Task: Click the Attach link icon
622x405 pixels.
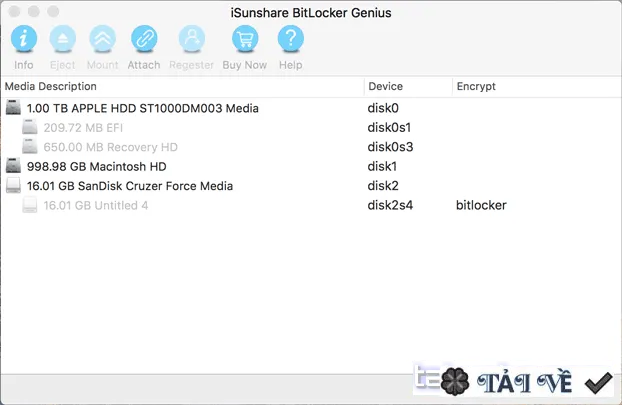Action: click(x=144, y=38)
